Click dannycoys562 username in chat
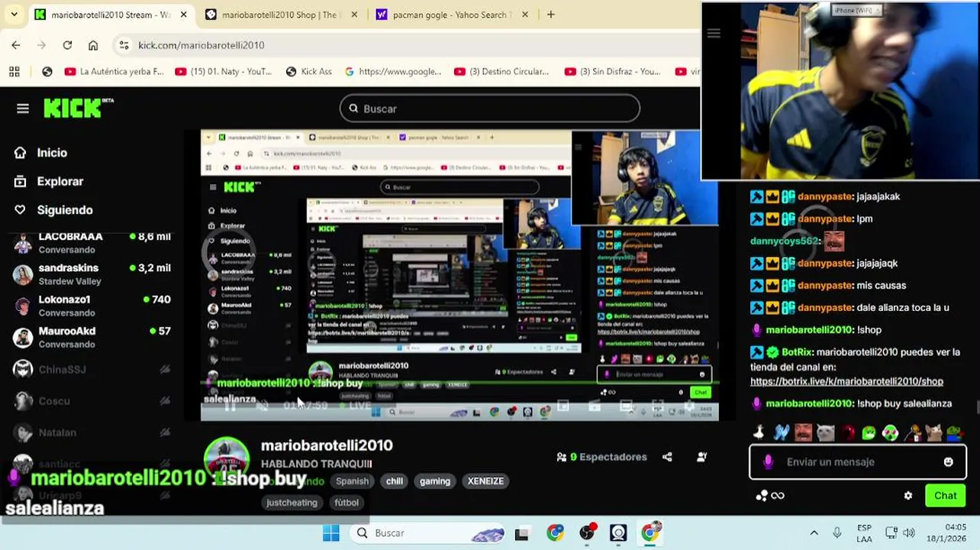The width and height of the screenshot is (980, 550). click(784, 241)
